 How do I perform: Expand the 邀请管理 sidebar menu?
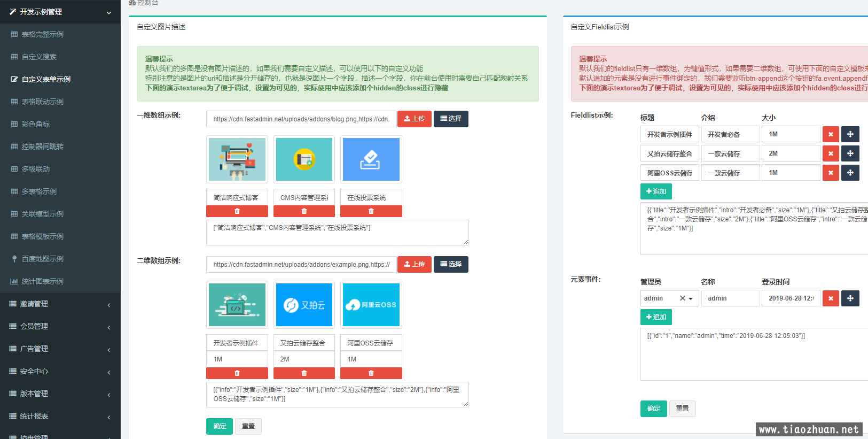(60, 304)
